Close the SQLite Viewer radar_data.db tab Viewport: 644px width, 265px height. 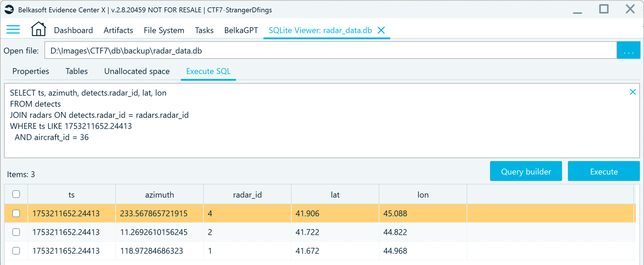381,30
